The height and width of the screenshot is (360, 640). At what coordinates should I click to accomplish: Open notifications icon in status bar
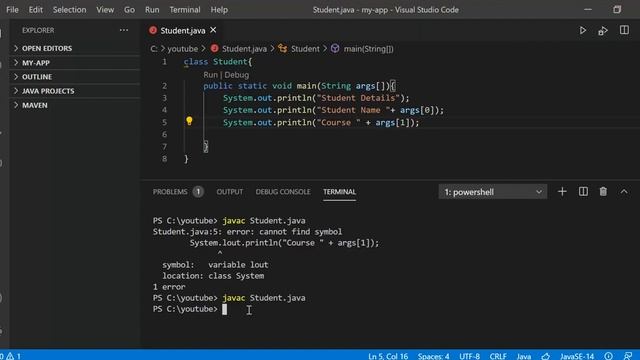(x=608, y=356)
